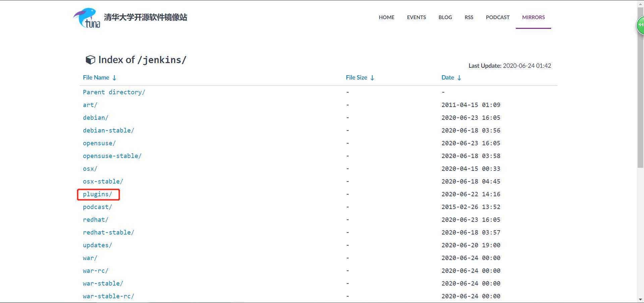This screenshot has width=644, height=303.
Task: Open the art/ folder
Action: click(x=90, y=105)
